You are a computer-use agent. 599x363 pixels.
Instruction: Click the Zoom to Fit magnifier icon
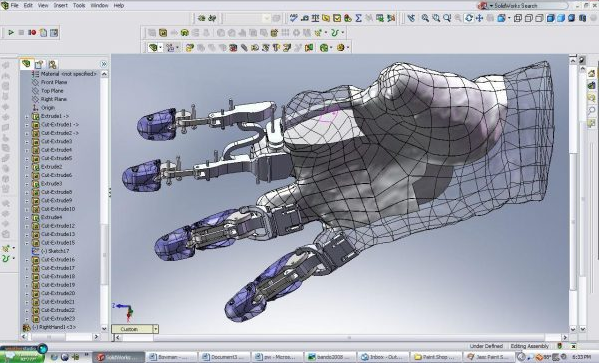coord(425,18)
